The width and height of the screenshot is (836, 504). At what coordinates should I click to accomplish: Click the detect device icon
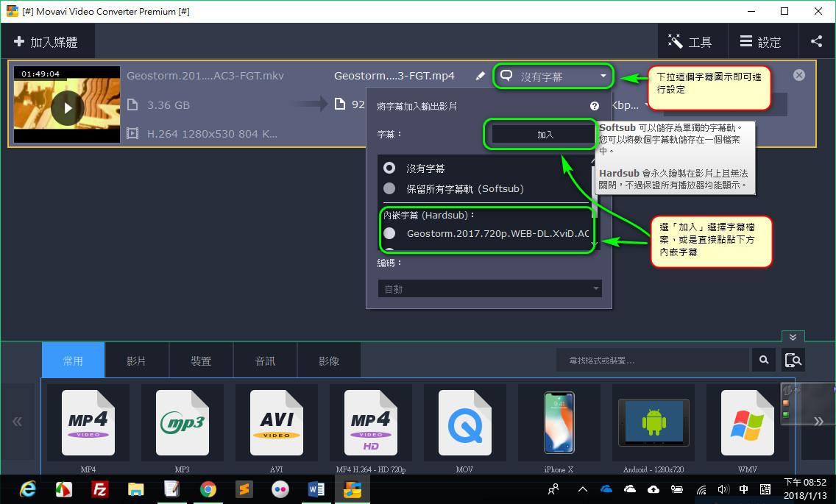793,361
